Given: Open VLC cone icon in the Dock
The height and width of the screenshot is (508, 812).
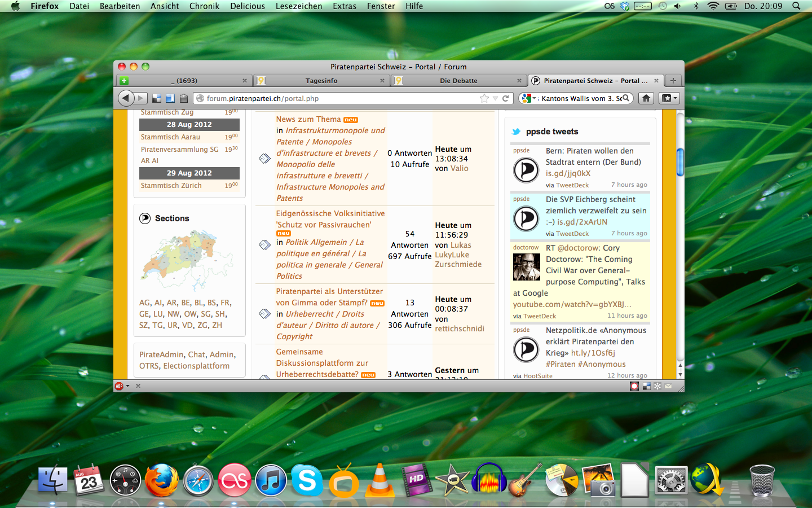Looking at the screenshot, I should pyautogui.click(x=380, y=480).
